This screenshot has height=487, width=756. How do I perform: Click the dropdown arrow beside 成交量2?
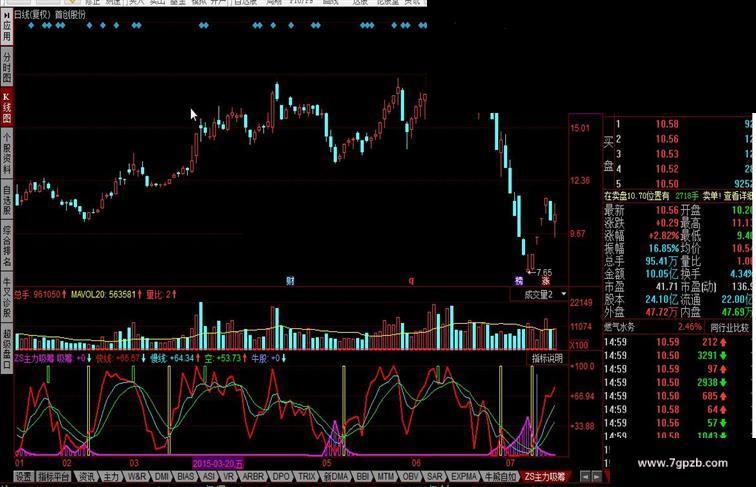[x=563, y=294]
